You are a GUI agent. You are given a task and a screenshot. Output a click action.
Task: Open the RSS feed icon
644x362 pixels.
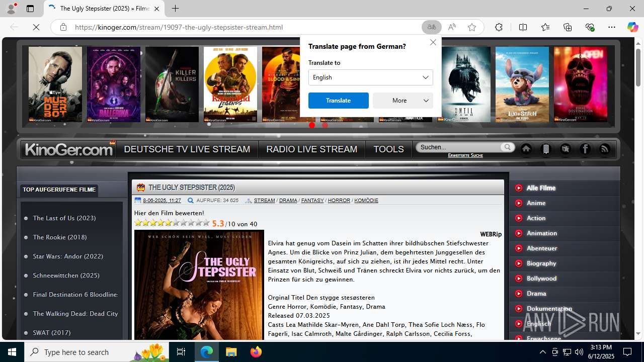click(605, 149)
